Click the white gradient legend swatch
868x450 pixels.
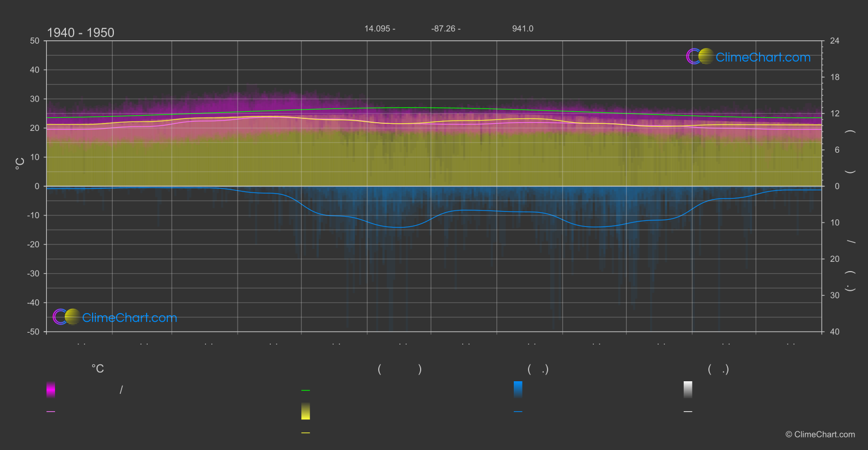point(688,389)
